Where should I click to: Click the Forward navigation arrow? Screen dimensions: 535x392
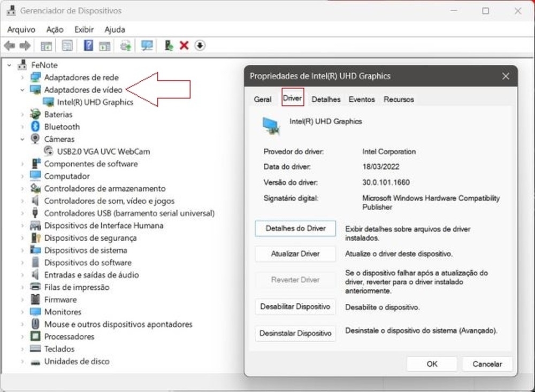[24, 45]
